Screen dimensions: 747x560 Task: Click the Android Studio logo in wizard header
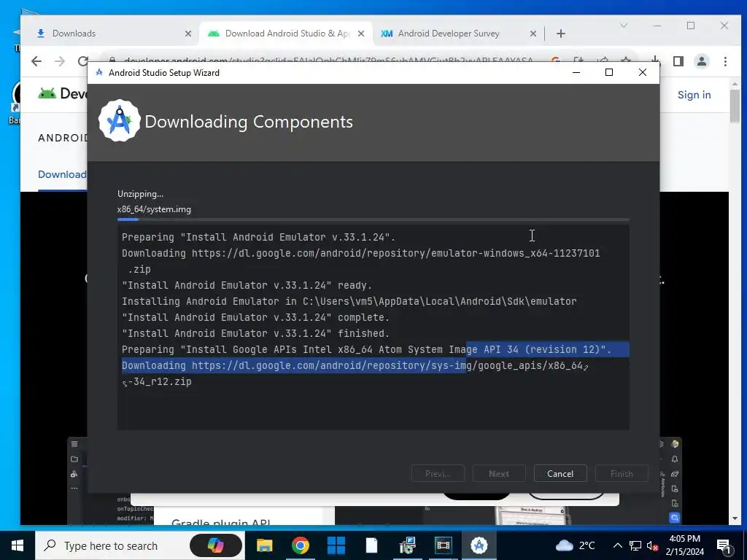(x=119, y=121)
